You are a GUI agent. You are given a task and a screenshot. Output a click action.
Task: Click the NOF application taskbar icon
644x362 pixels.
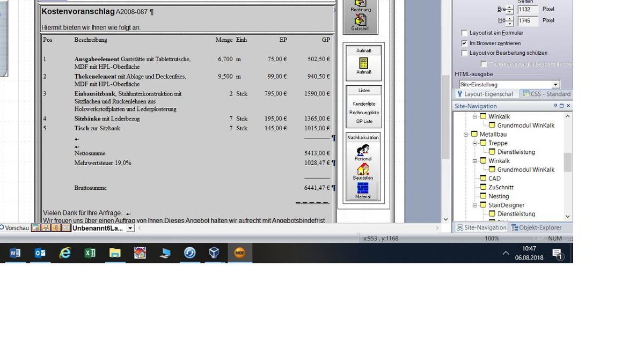[x=239, y=253]
